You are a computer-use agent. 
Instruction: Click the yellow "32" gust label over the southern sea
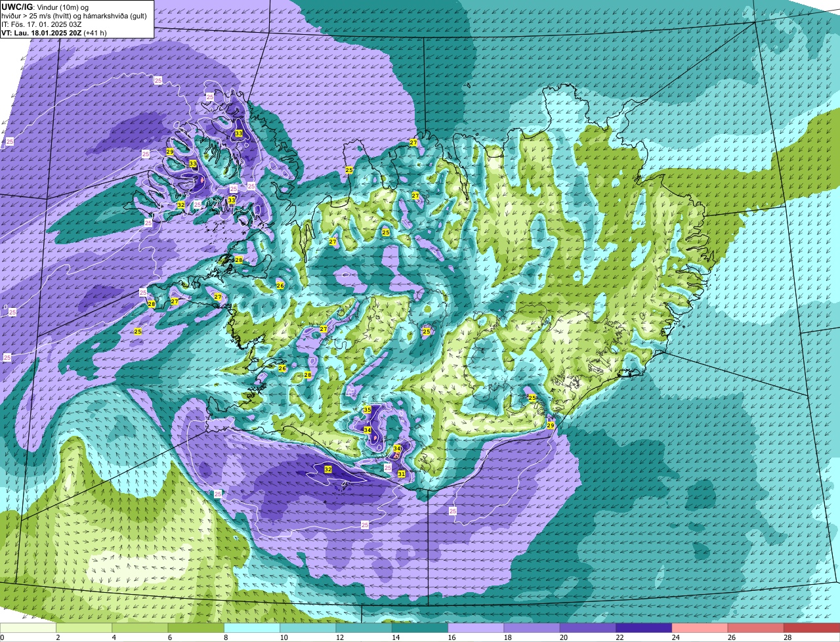[x=328, y=469]
